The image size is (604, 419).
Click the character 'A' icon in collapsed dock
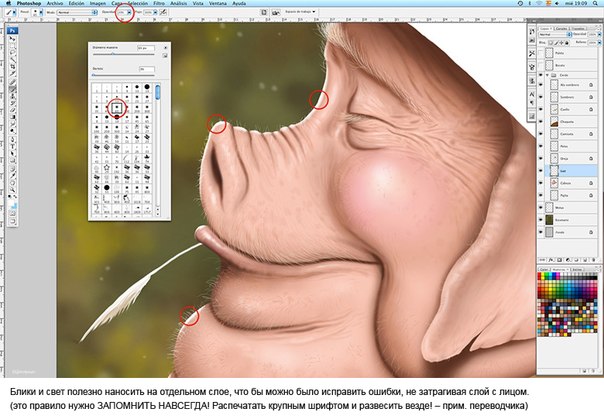point(532,94)
